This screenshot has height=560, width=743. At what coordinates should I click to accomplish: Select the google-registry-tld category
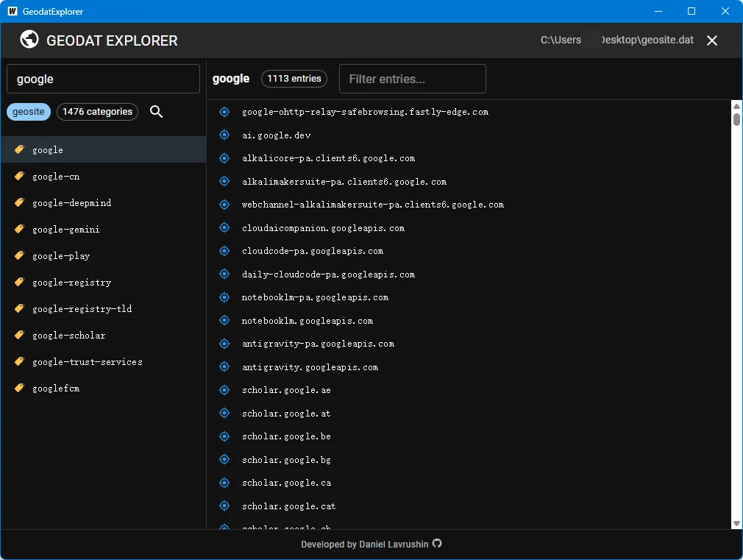103,309
